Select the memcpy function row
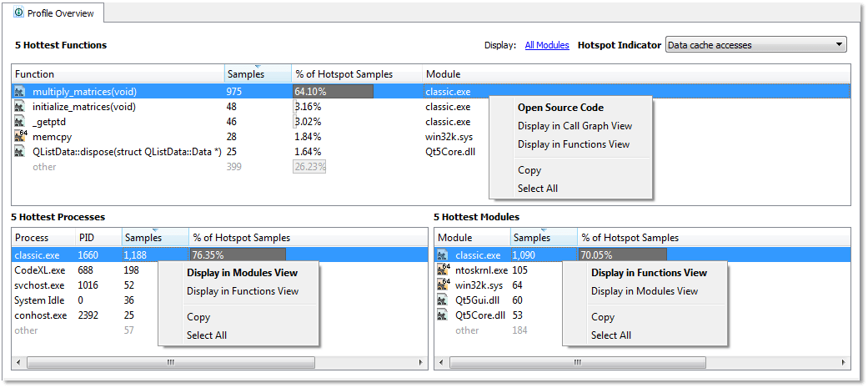This screenshot has width=868, height=388. [x=431, y=137]
